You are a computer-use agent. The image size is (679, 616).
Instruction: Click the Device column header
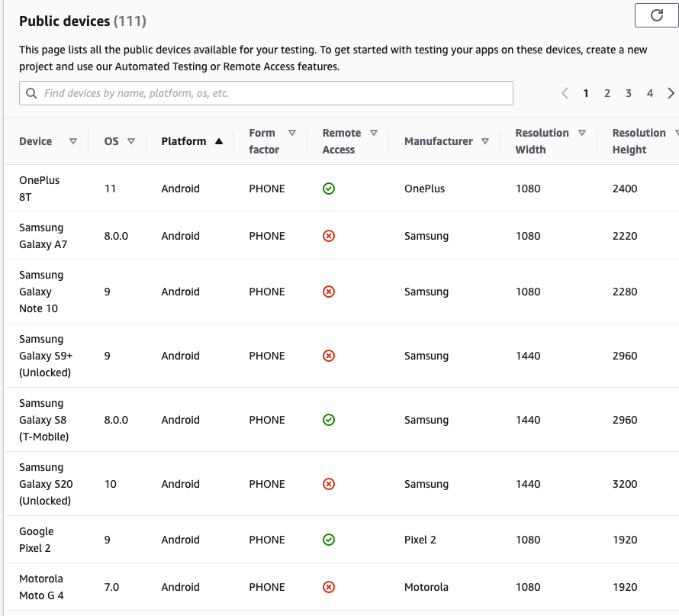pyautogui.click(x=36, y=141)
